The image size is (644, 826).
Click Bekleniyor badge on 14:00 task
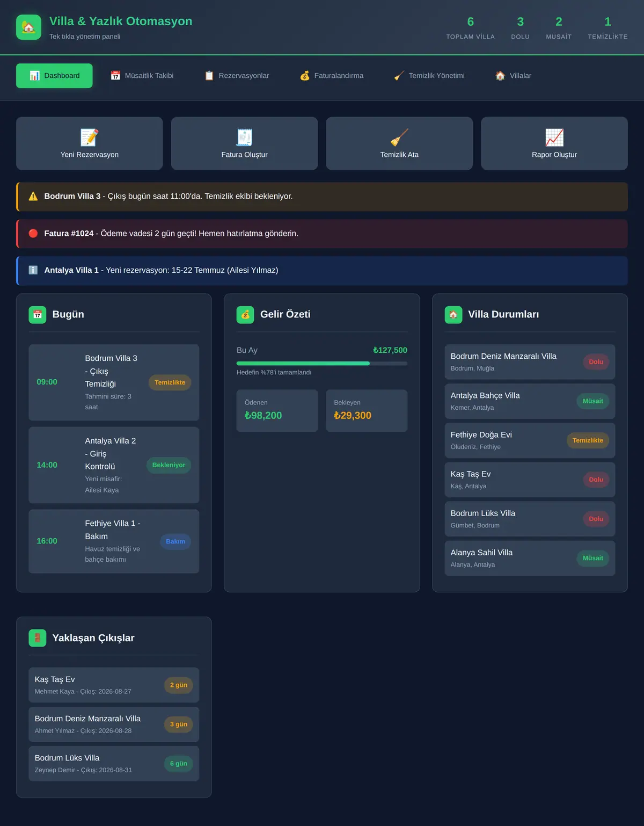(x=169, y=465)
